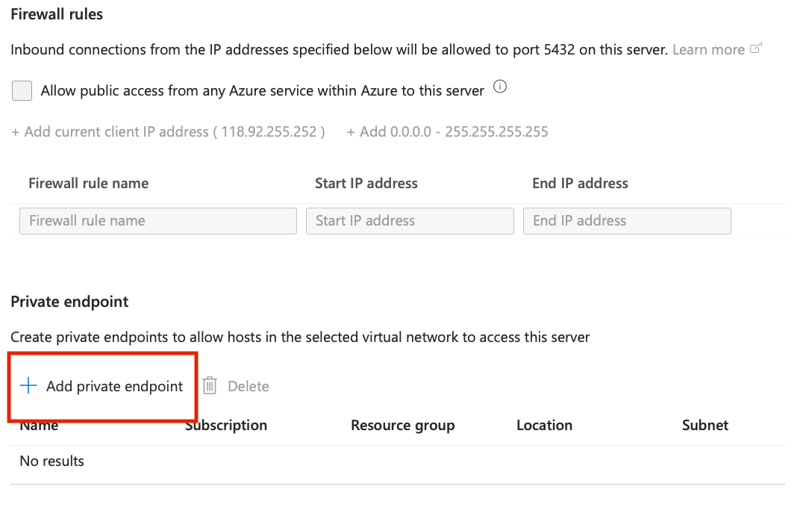The image size is (812, 513).
Task: Click the End IP address column header
Action: pos(580,184)
